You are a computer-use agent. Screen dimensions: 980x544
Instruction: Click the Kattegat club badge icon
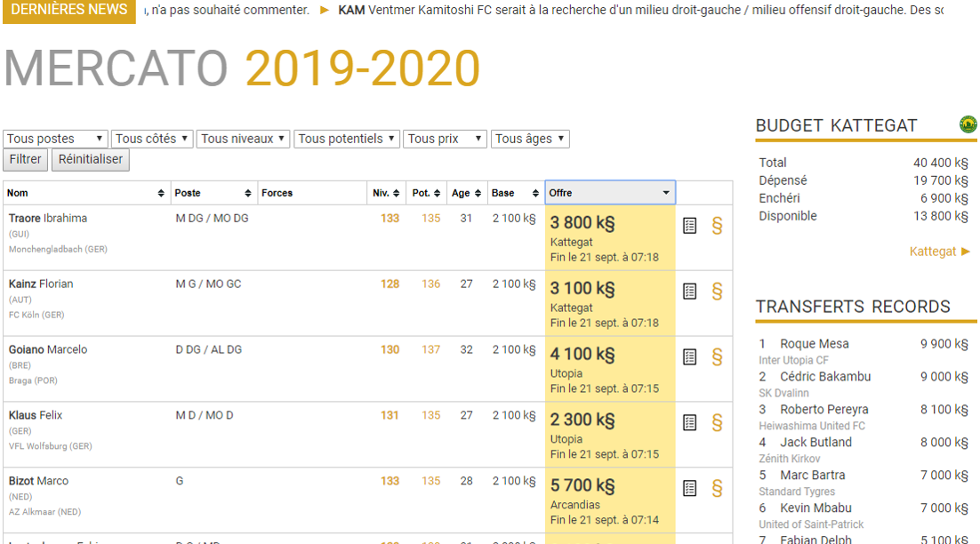968,124
